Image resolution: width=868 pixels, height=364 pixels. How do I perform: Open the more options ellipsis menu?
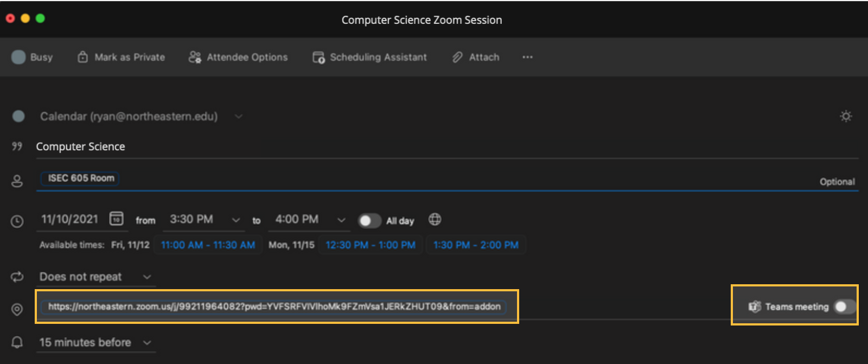point(527,58)
